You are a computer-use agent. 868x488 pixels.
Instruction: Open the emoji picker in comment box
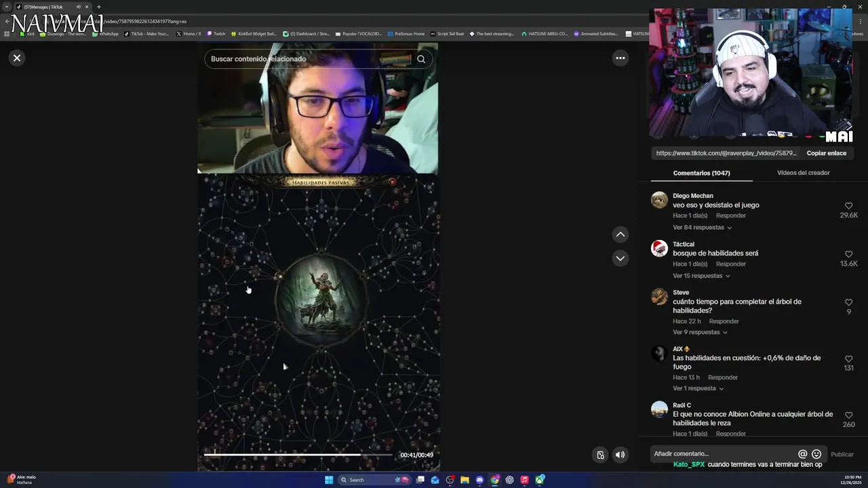(x=816, y=454)
